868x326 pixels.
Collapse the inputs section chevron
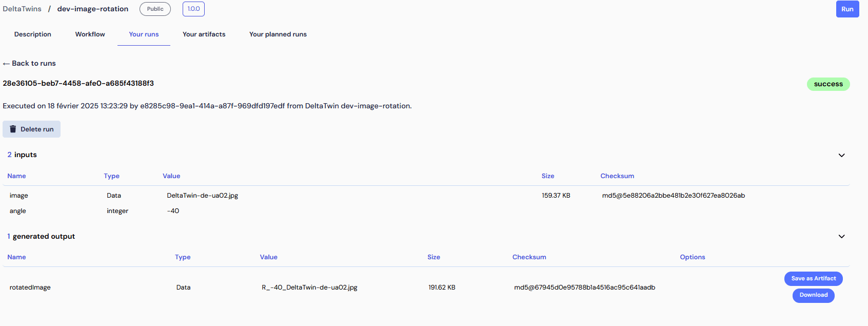click(x=841, y=155)
